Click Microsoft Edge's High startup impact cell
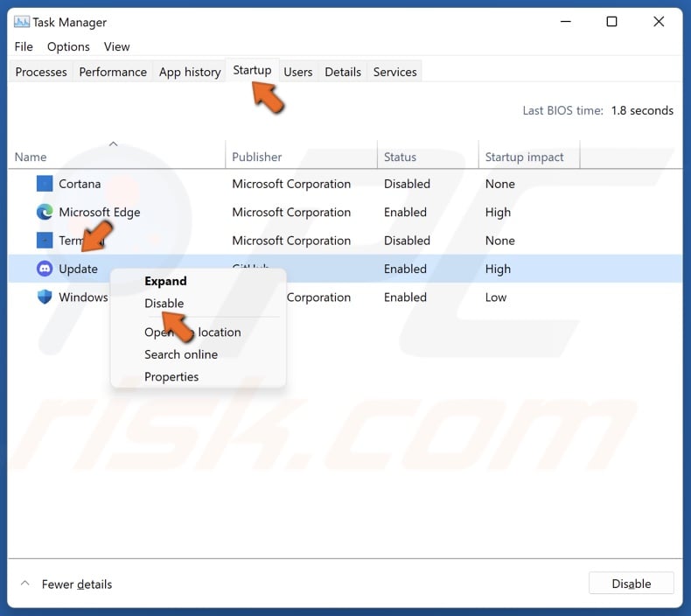The width and height of the screenshot is (691, 616). [498, 213]
